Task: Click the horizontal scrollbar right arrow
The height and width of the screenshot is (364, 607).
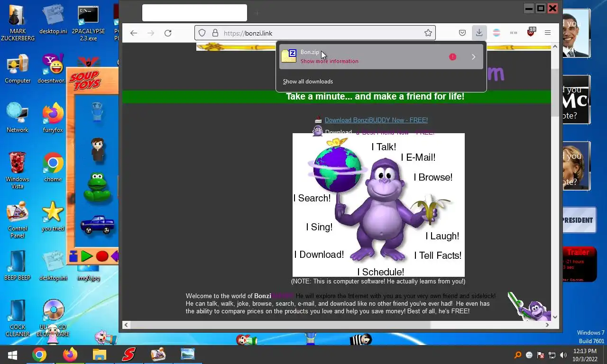Action: coord(547,325)
